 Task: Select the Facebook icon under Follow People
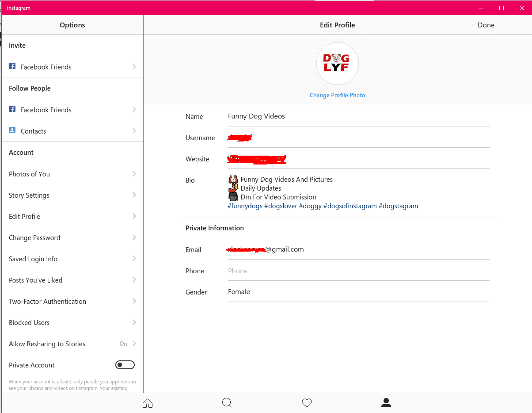[11, 110]
